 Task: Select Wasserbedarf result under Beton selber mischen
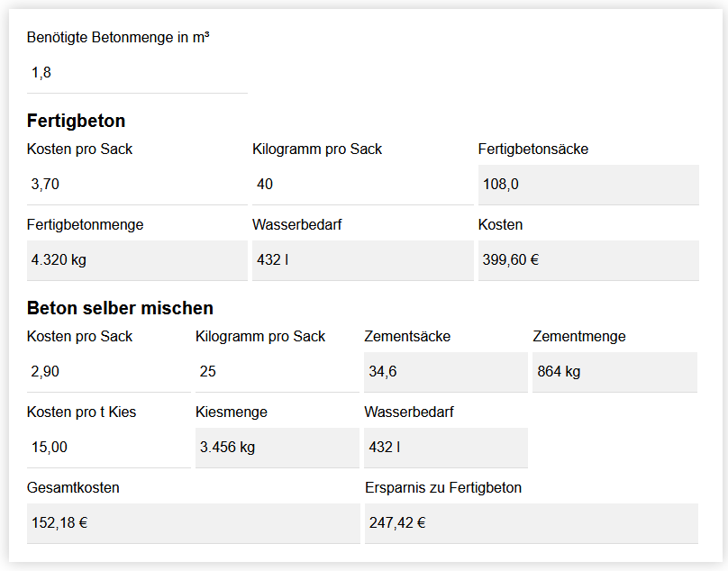coord(445,448)
